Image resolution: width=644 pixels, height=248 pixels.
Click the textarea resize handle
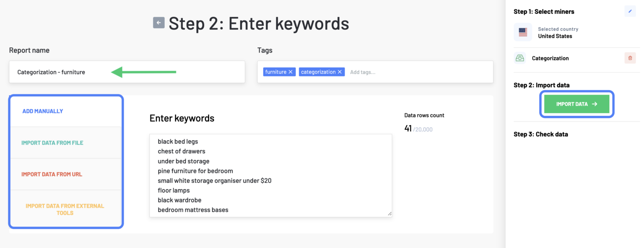coord(389,214)
